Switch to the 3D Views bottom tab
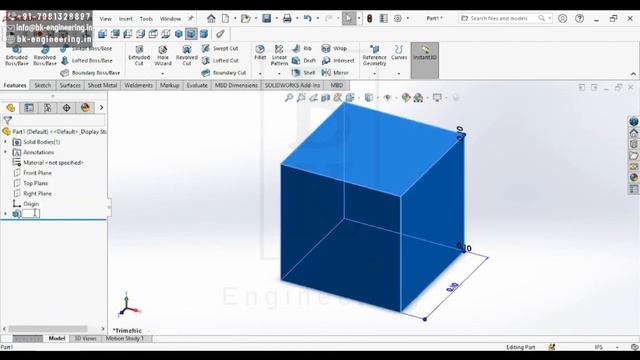The width and height of the screenshot is (640, 360). point(85,338)
